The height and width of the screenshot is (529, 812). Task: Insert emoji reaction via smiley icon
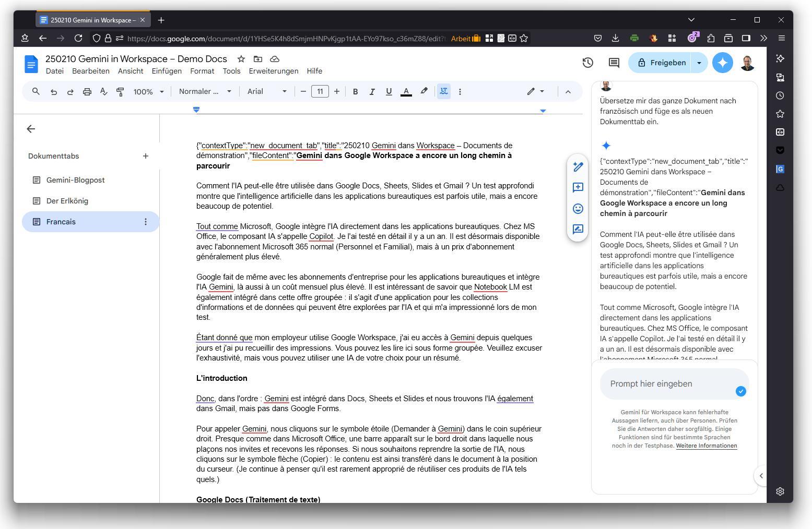[x=578, y=209]
